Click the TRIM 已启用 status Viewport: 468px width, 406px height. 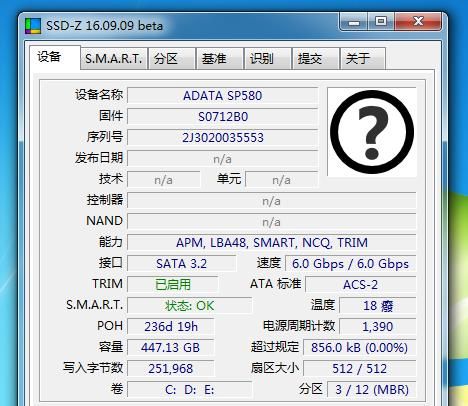click(x=173, y=285)
